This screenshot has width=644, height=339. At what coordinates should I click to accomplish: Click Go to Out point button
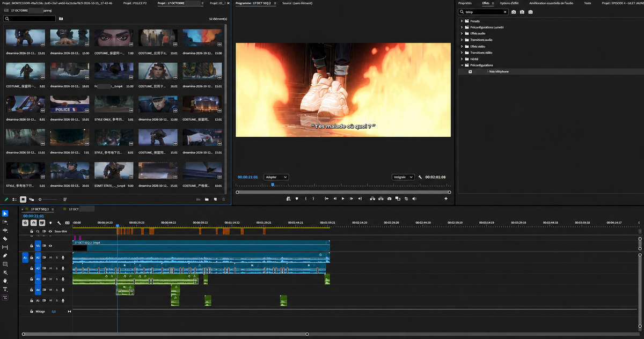pos(360,198)
